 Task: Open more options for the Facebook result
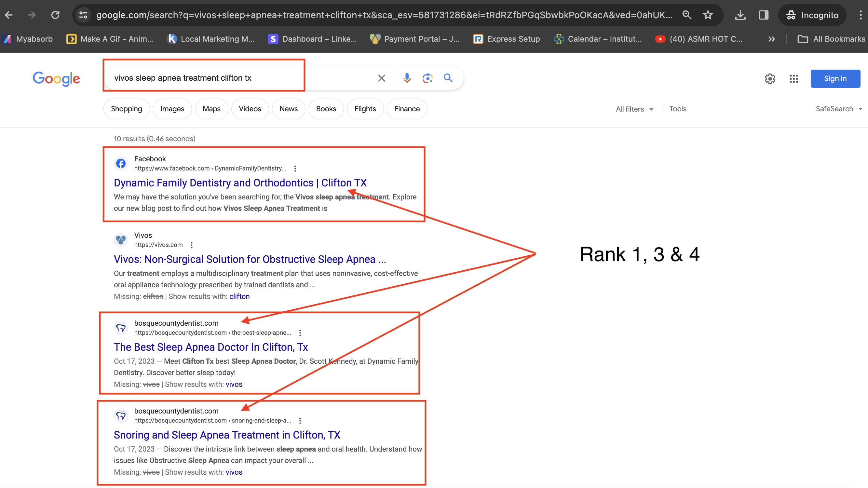point(295,168)
